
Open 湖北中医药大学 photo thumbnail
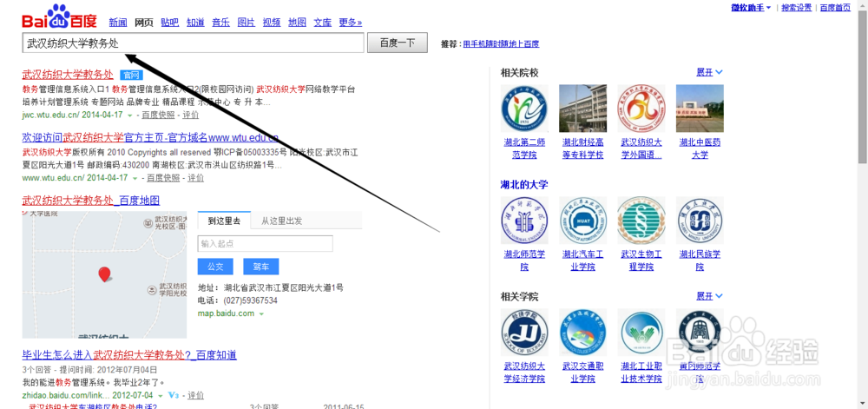pos(700,109)
